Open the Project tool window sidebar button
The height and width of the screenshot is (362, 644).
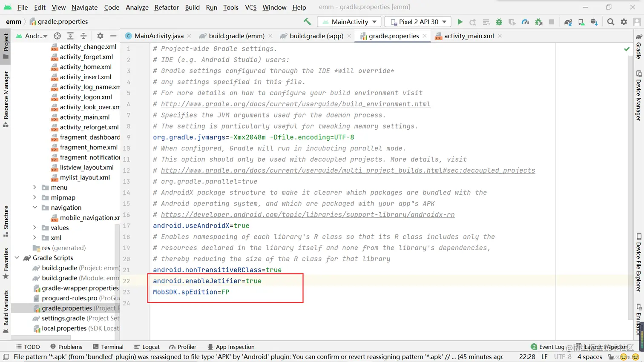click(x=6, y=46)
